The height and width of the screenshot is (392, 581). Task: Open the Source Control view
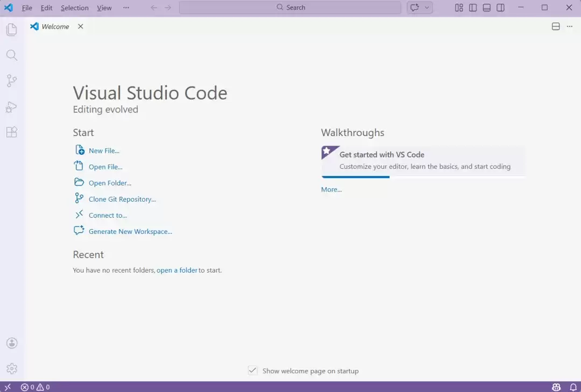(x=12, y=81)
